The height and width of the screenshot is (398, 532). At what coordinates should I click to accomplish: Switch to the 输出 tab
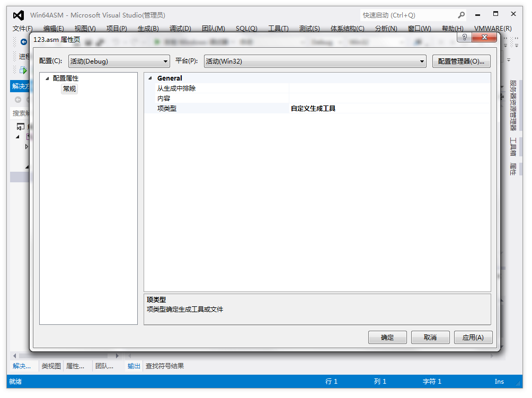coord(134,366)
